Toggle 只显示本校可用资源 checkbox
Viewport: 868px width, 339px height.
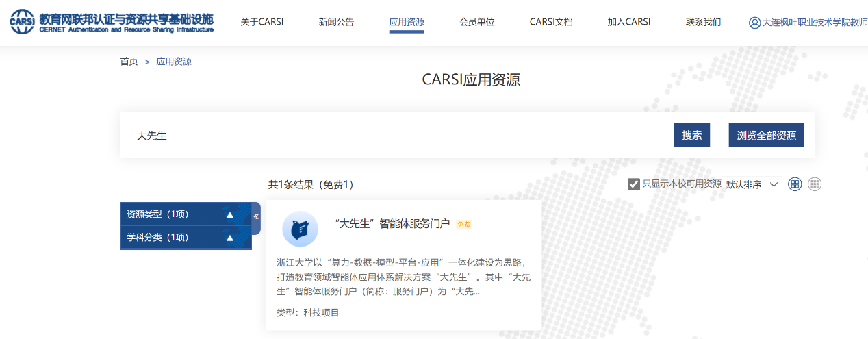tap(634, 184)
